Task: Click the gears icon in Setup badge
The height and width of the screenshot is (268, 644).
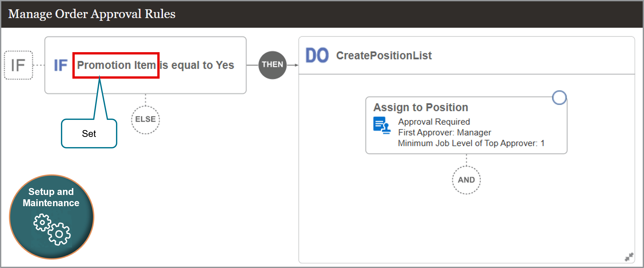Action: pos(52,229)
